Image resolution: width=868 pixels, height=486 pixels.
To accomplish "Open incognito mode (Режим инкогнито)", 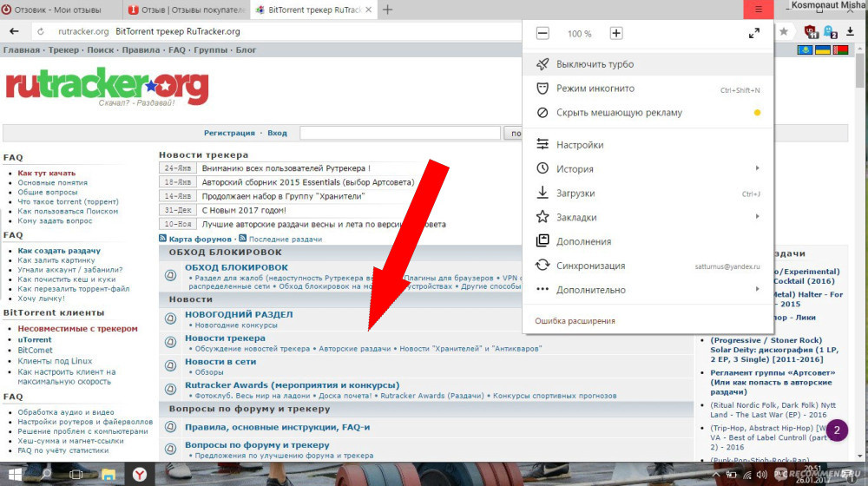I will click(x=648, y=89).
